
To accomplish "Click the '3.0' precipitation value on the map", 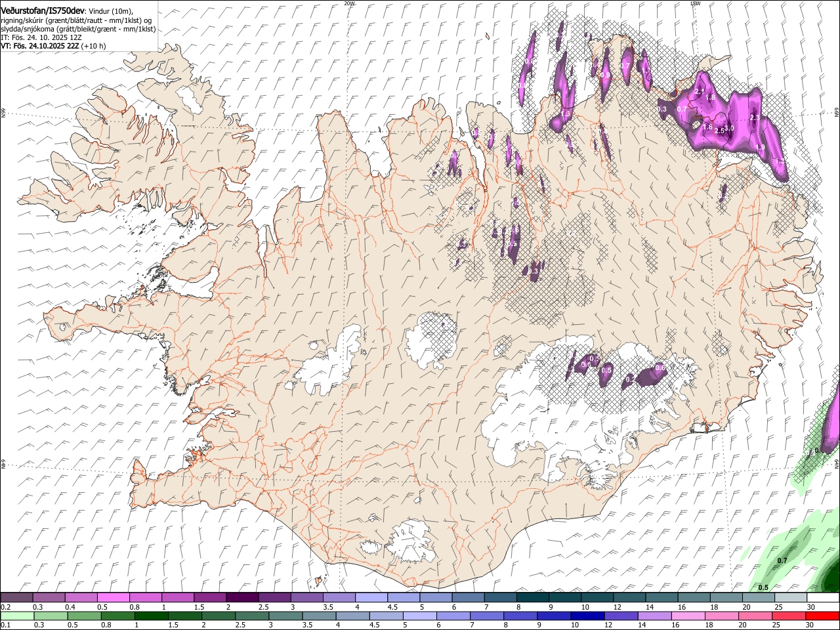I will point(729,128).
